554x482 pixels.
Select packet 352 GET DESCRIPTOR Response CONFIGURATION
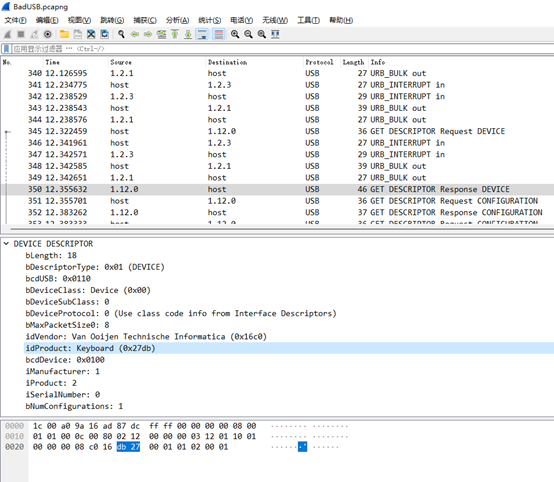277,212
